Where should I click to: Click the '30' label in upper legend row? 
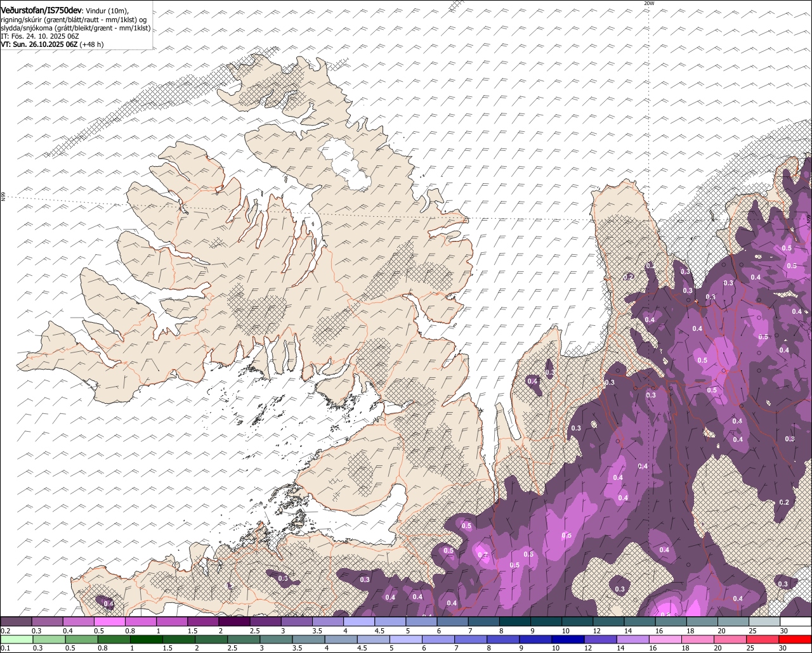(784, 631)
